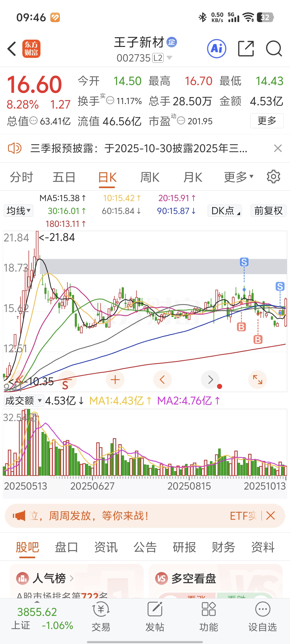Screen dimensions: 290x644
Task: Switch to 盘口 tab
Action: 67,547
